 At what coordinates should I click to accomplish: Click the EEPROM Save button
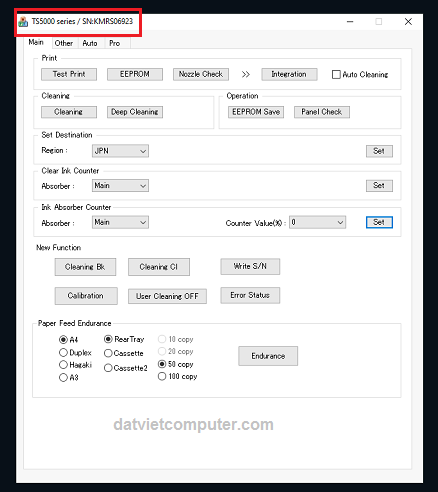point(256,112)
